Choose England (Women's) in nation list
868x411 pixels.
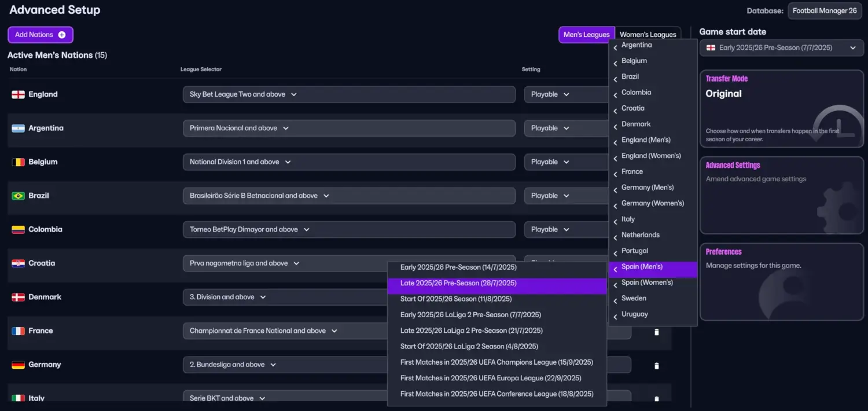tap(653, 156)
